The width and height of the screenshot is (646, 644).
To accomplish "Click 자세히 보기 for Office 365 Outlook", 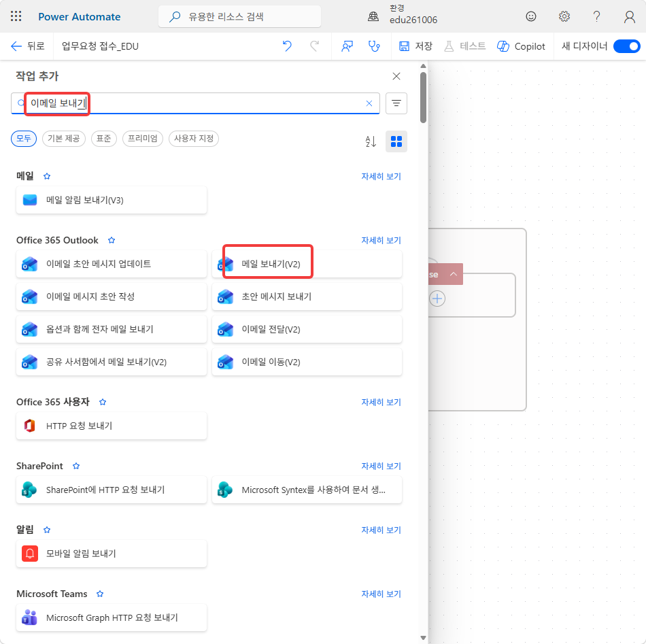I will pos(381,240).
